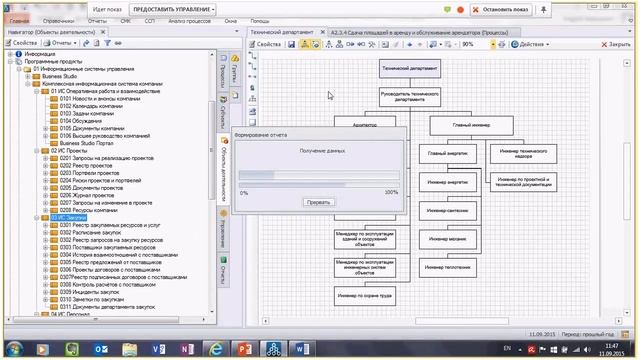Open the Субъекты vertical side tab
640x360 pixels.
(x=223, y=112)
